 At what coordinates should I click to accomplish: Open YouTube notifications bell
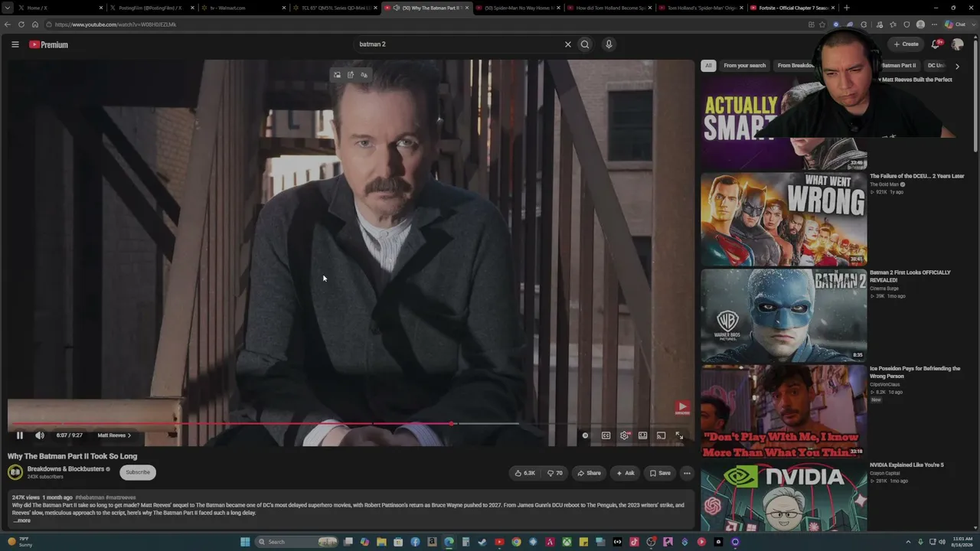936,44
